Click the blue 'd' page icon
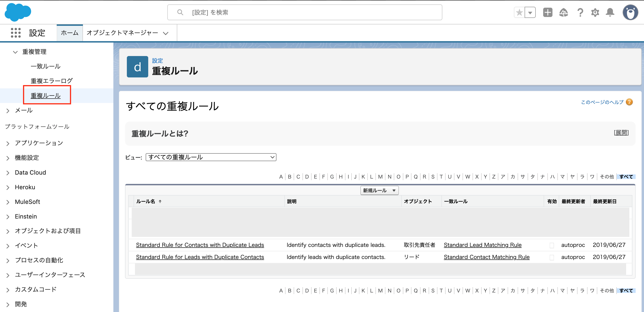Screen dimensions: 644x312 pyautogui.click(x=137, y=66)
